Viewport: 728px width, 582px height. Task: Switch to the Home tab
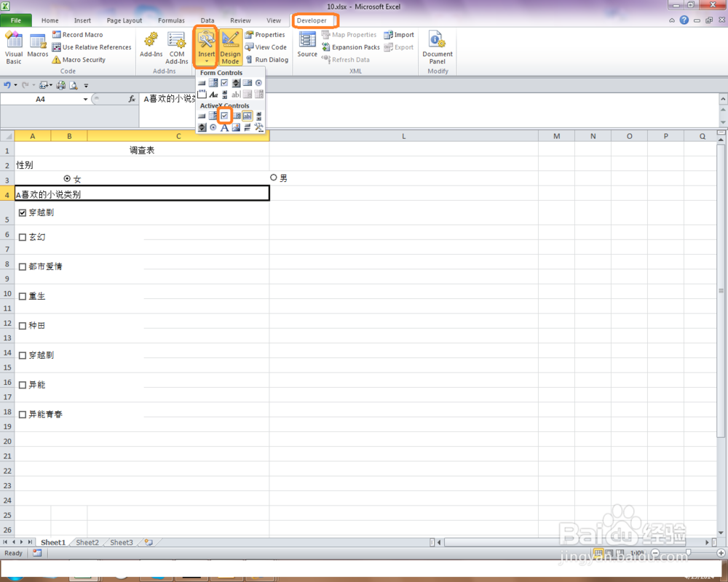50,20
